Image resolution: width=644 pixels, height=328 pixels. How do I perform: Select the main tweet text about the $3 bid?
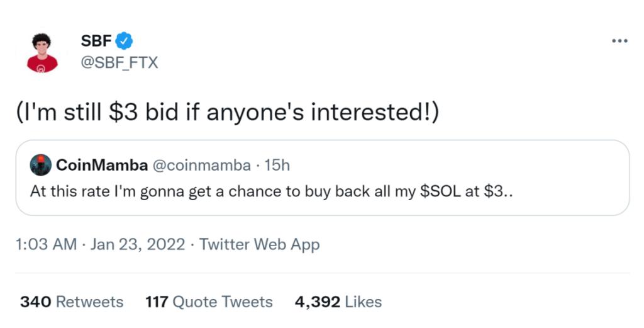tap(230, 113)
